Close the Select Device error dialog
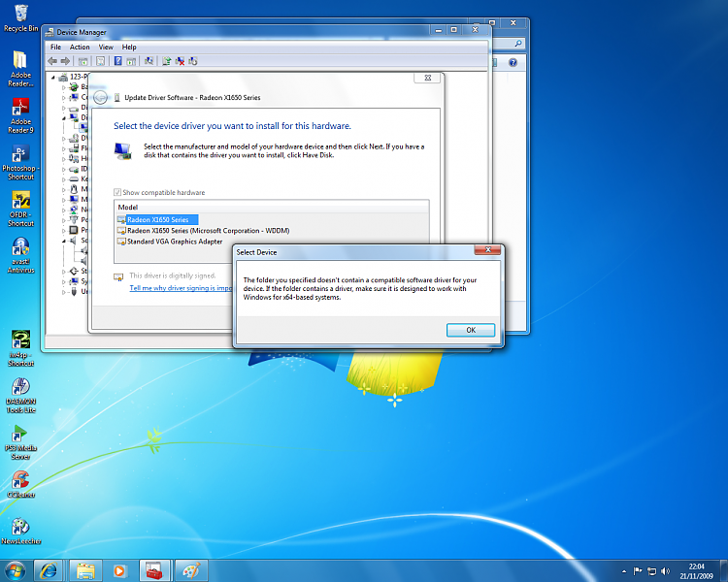This screenshot has width=728, height=582. click(487, 249)
